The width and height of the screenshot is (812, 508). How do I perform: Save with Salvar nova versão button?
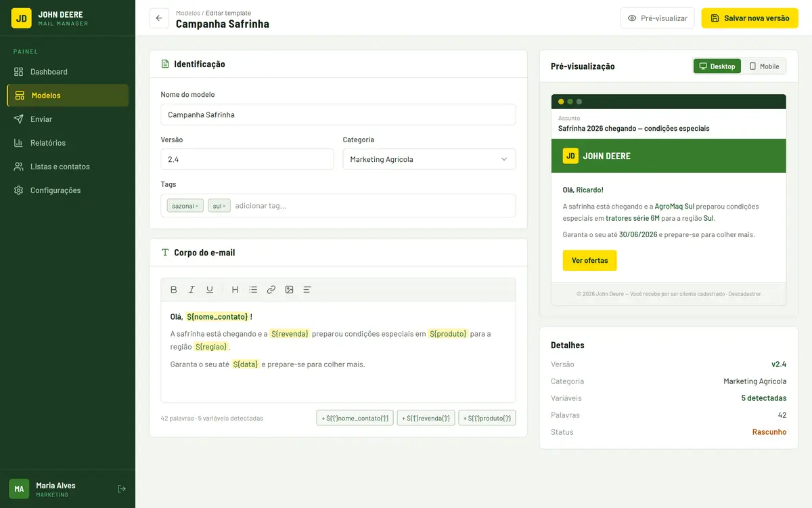tap(750, 18)
